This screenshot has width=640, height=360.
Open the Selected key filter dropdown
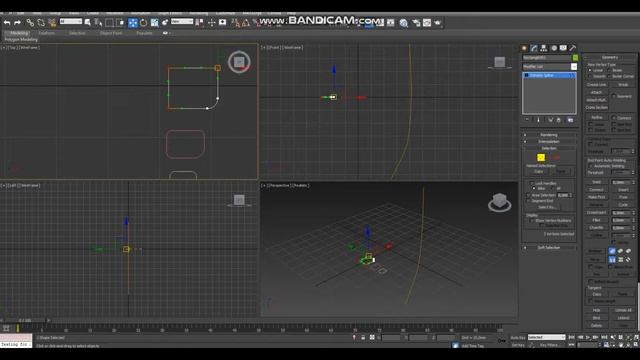pyautogui.click(x=546, y=338)
